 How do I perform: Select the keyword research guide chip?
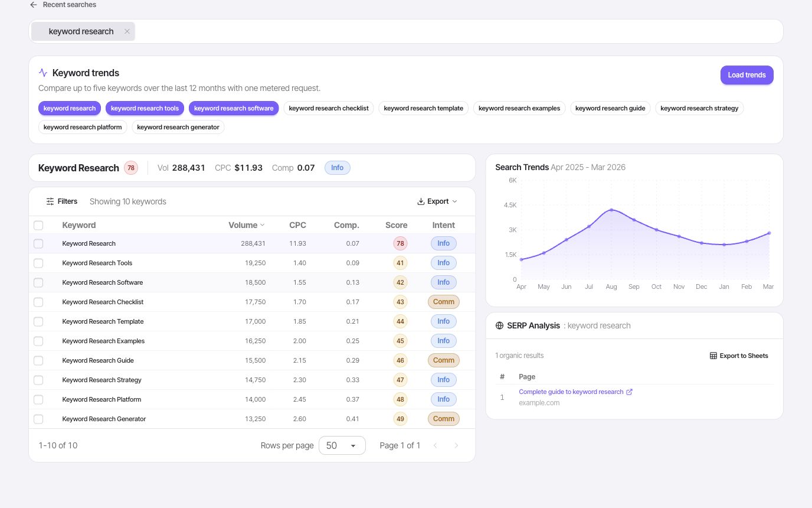[x=610, y=108]
